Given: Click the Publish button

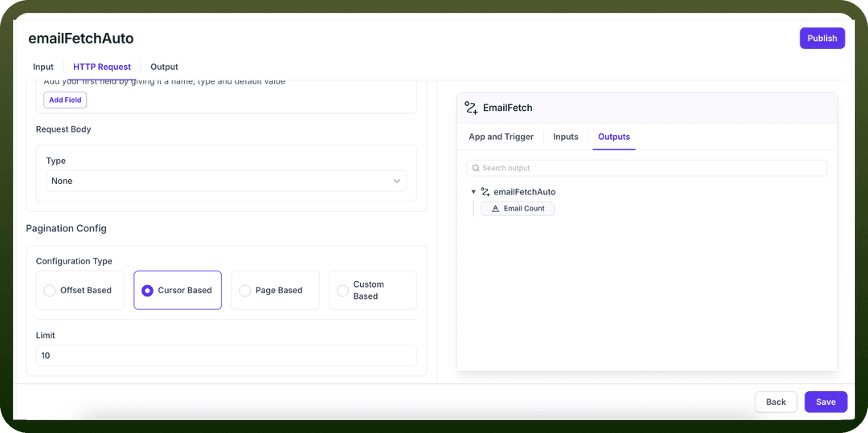Looking at the screenshot, I should [822, 38].
